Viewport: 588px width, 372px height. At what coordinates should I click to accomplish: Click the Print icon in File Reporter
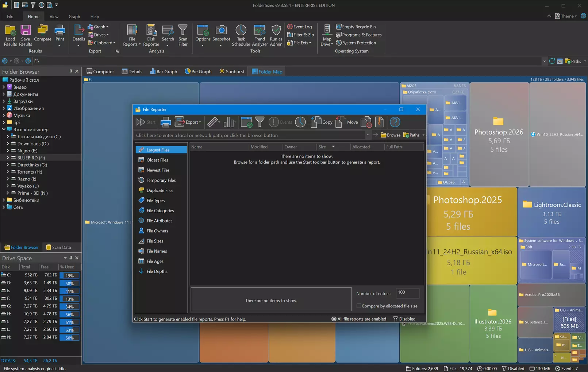click(x=166, y=122)
